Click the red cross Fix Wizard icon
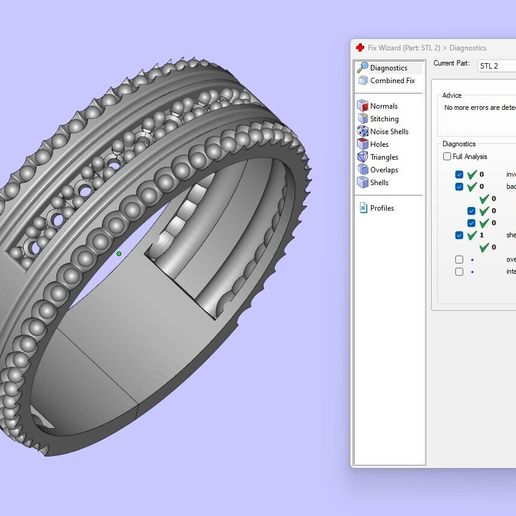516x516 pixels. coord(360,48)
